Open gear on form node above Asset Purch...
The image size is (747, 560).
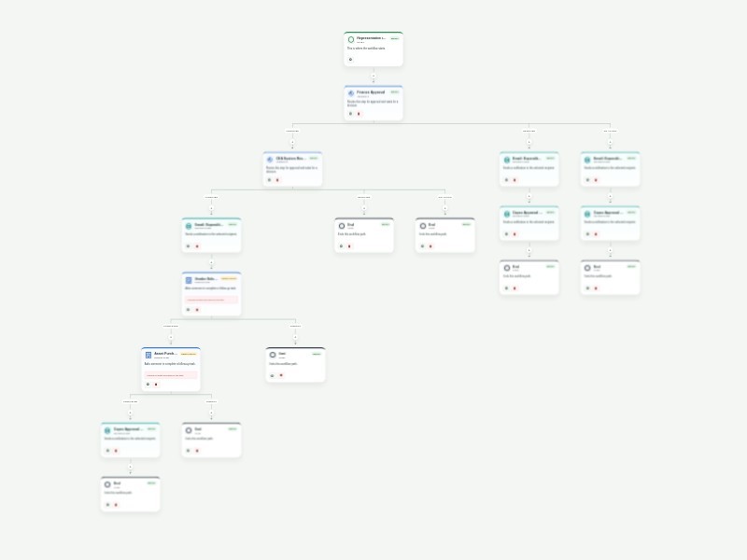(x=189, y=310)
